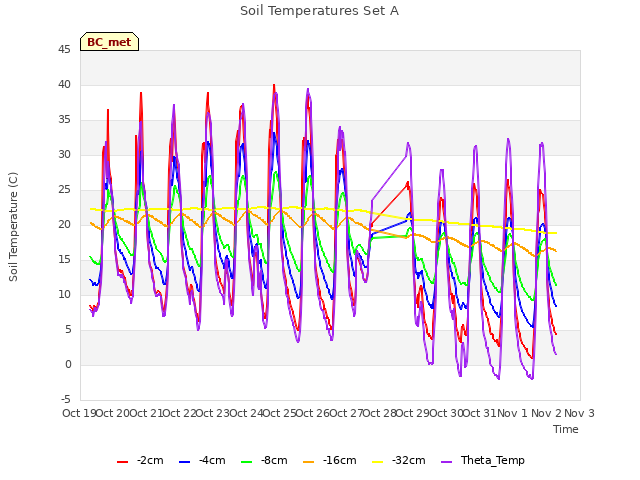640x480 pixels.
Task: Click the orange -16cm legend color marker
Action: [x=309, y=462]
